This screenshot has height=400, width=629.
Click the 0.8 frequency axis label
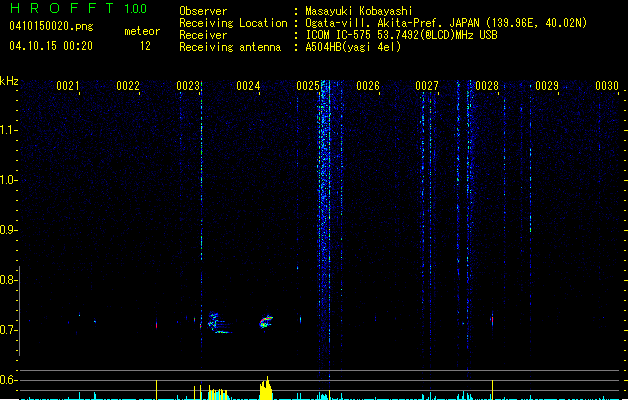point(8,280)
